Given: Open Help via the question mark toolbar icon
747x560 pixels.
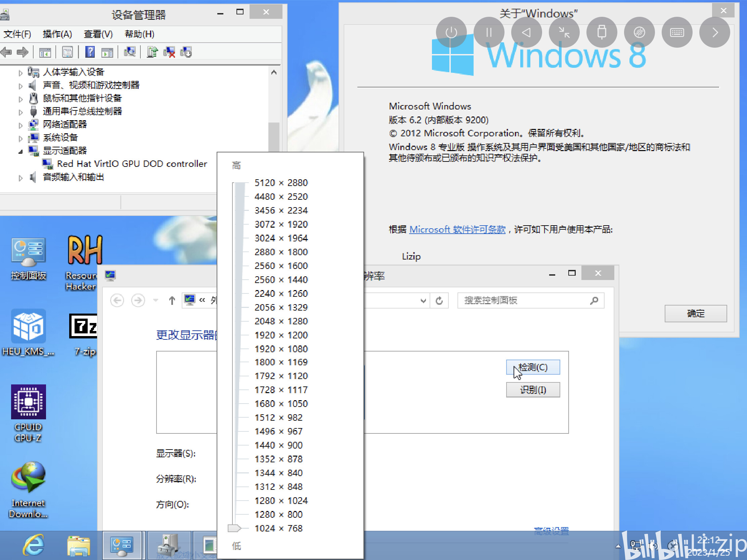Looking at the screenshot, I should coord(90,52).
